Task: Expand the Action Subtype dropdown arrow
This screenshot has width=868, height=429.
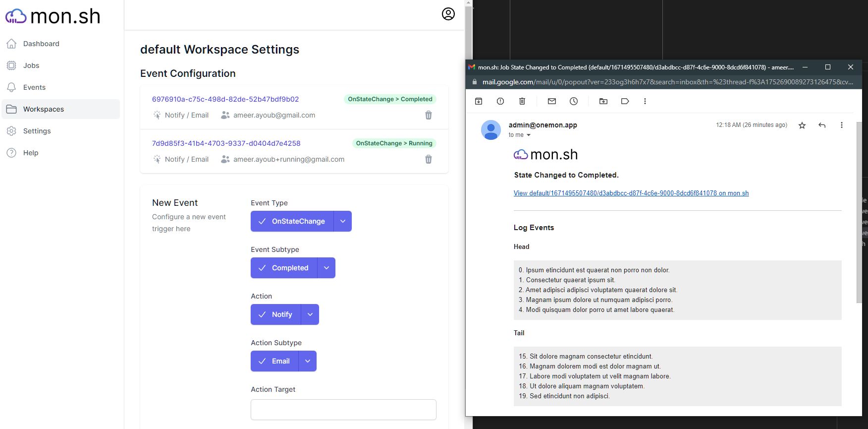Action: click(308, 361)
